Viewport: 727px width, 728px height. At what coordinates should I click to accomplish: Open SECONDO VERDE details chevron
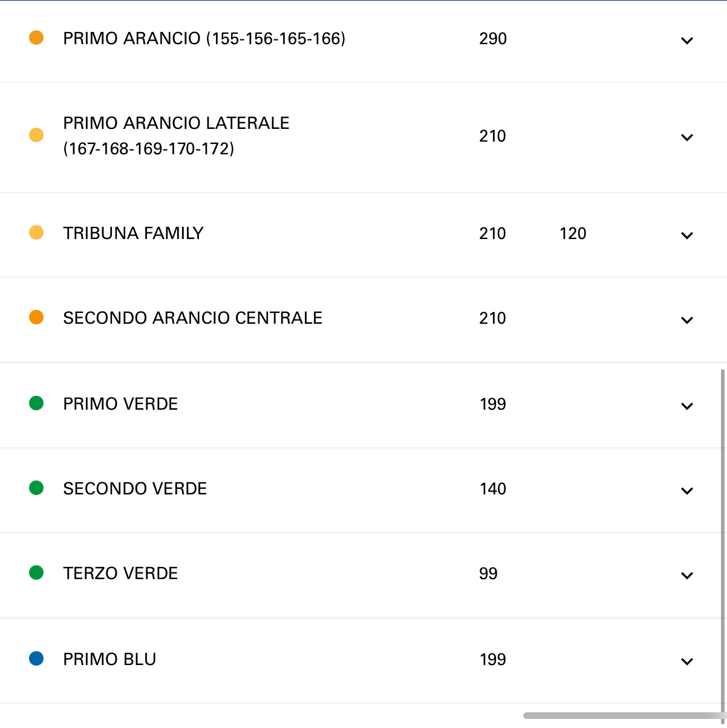click(x=686, y=491)
